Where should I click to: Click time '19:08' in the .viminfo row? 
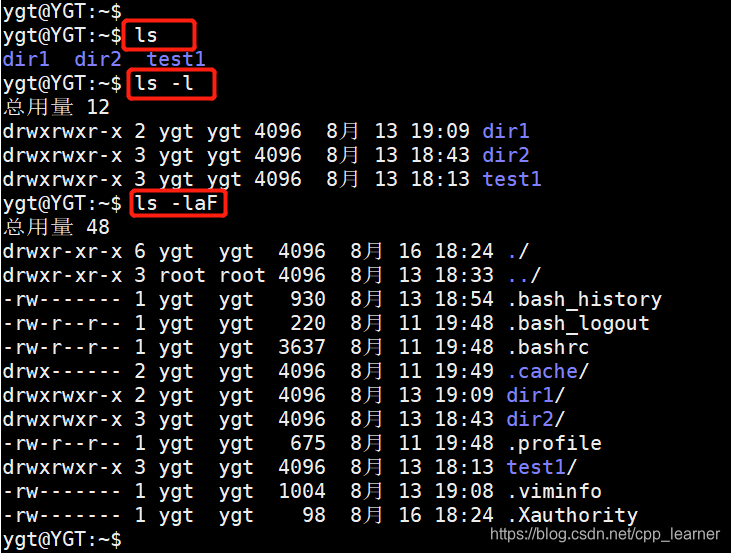[x=464, y=491]
